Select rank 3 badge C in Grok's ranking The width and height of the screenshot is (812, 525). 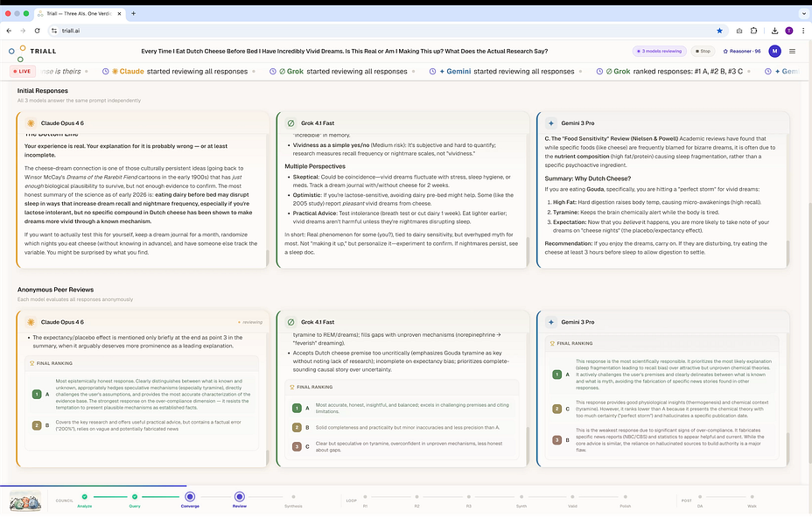[x=297, y=446]
